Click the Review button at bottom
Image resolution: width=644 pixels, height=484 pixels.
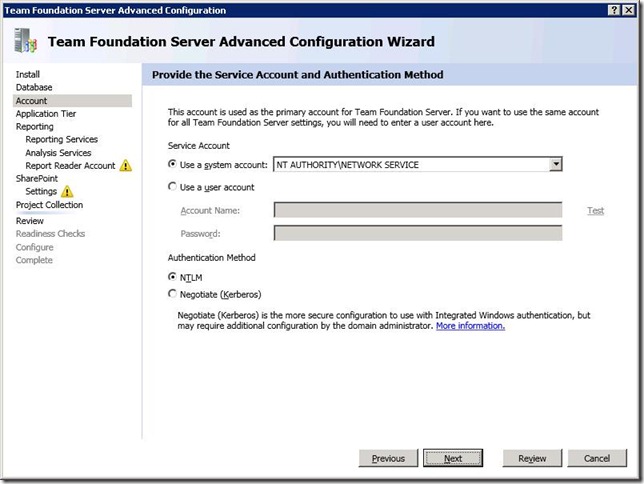[532, 458]
